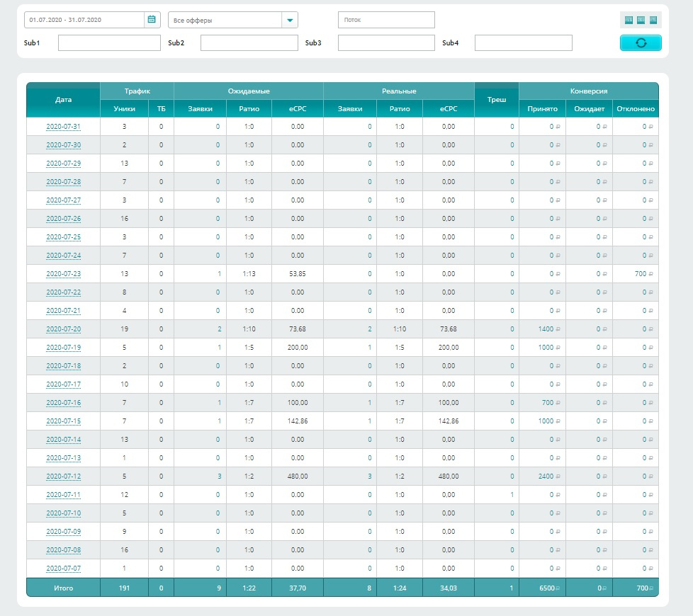Click the small icon beside 1400 in Принято

pos(558,329)
